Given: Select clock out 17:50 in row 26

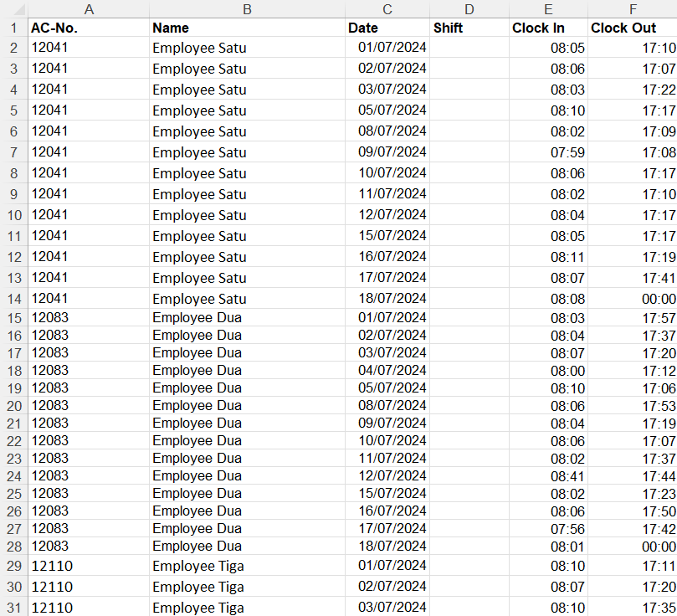Looking at the screenshot, I should (x=633, y=511).
